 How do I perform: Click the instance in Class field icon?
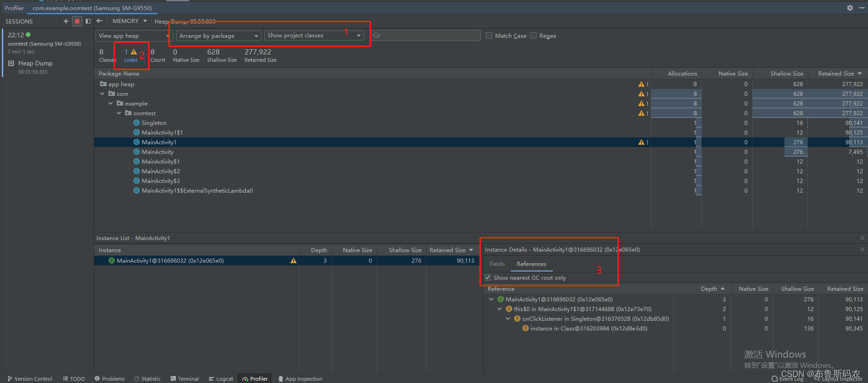tap(526, 329)
